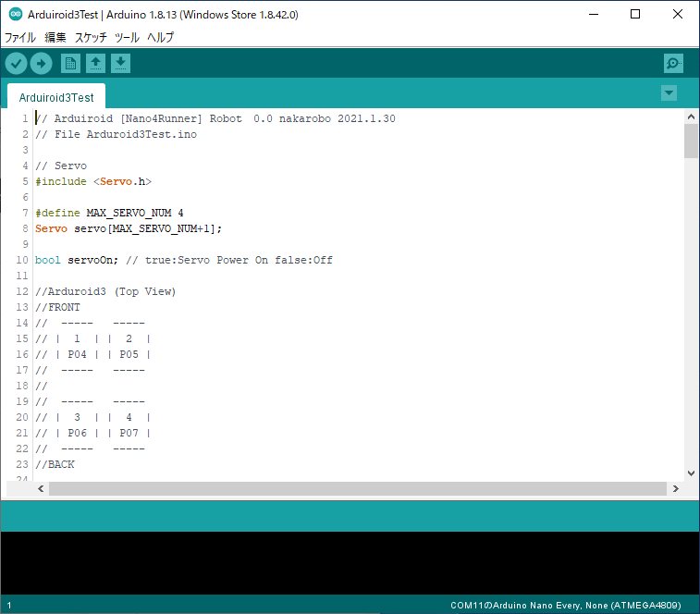This screenshot has height=614, width=700.
Task: Click the '//Arduroid3 (Top View)' comment
Action: [x=105, y=291]
